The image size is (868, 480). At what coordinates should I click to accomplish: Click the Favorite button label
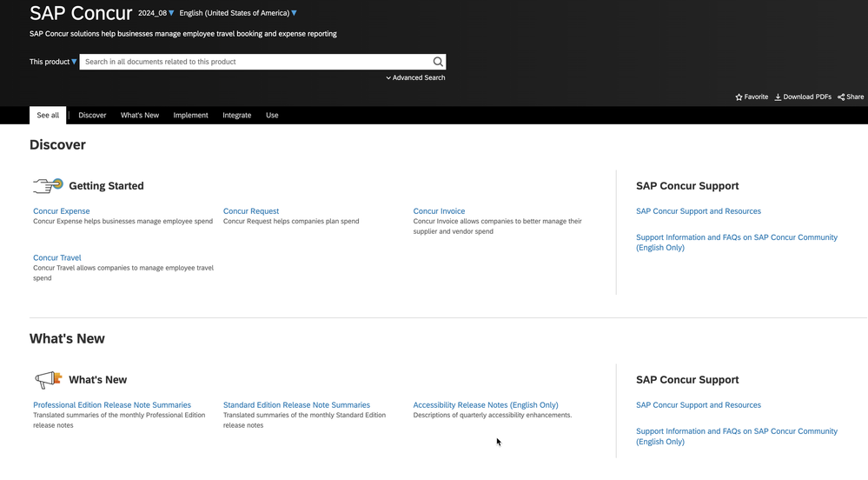[756, 97]
